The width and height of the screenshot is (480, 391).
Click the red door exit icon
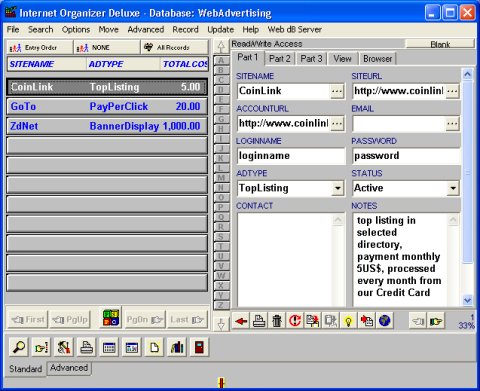coord(199,348)
